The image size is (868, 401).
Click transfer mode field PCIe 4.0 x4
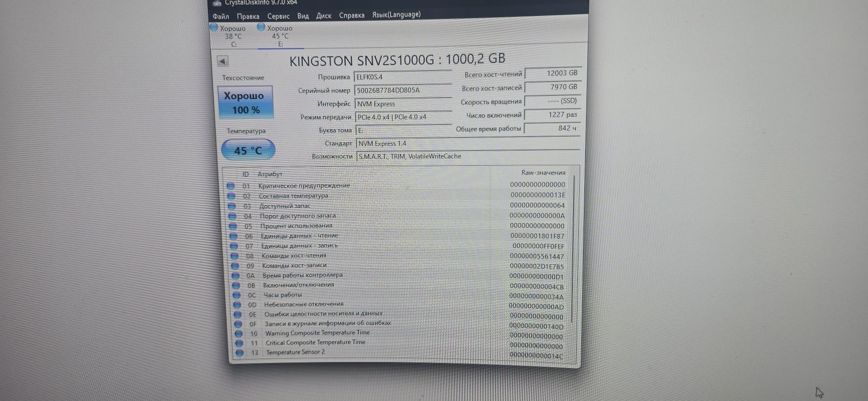(x=404, y=117)
